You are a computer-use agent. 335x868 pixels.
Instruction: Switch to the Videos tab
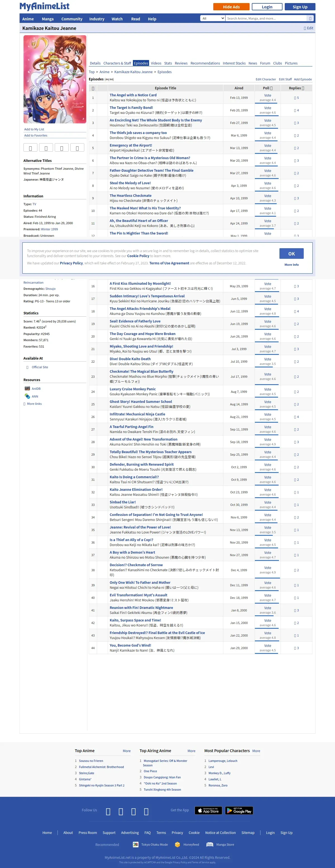pyautogui.click(x=156, y=63)
